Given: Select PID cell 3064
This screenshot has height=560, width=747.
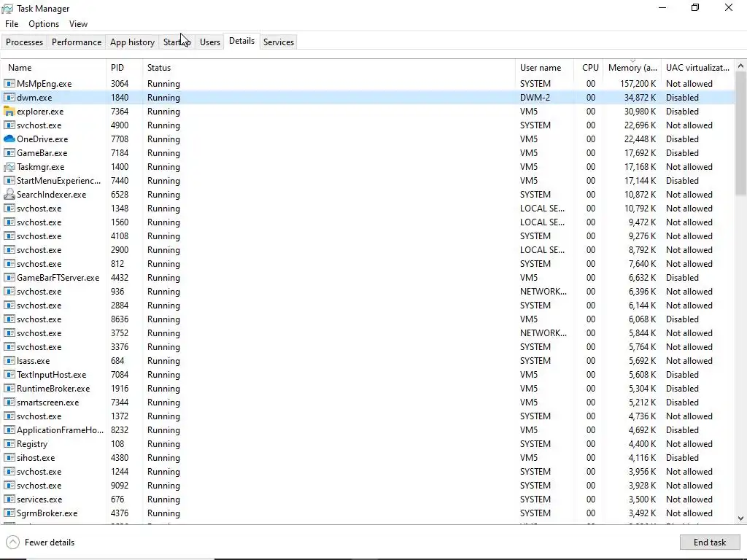Looking at the screenshot, I should pos(120,84).
